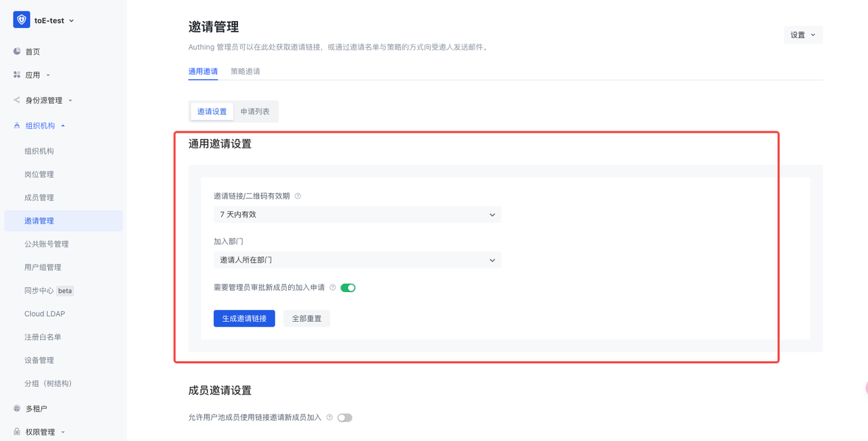Image resolution: width=868 pixels, height=441 pixels.
Task: Open 成员管理 in the sidebar
Action: point(39,198)
